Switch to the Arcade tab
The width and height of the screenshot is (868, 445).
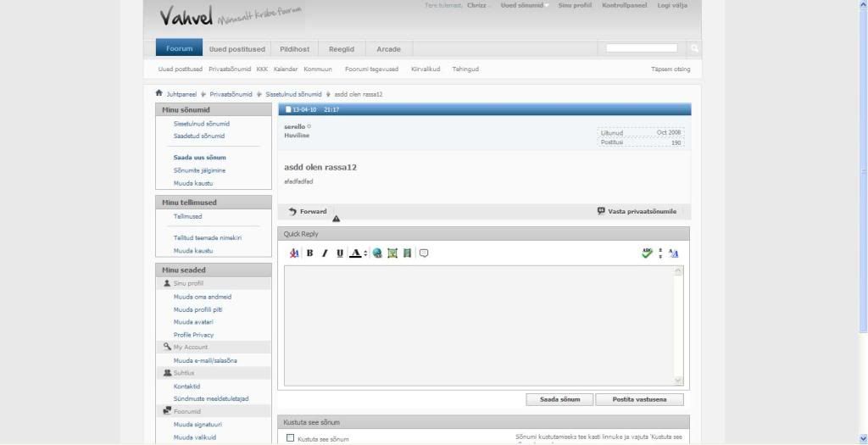pyautogui.click(x=388, y=49)
